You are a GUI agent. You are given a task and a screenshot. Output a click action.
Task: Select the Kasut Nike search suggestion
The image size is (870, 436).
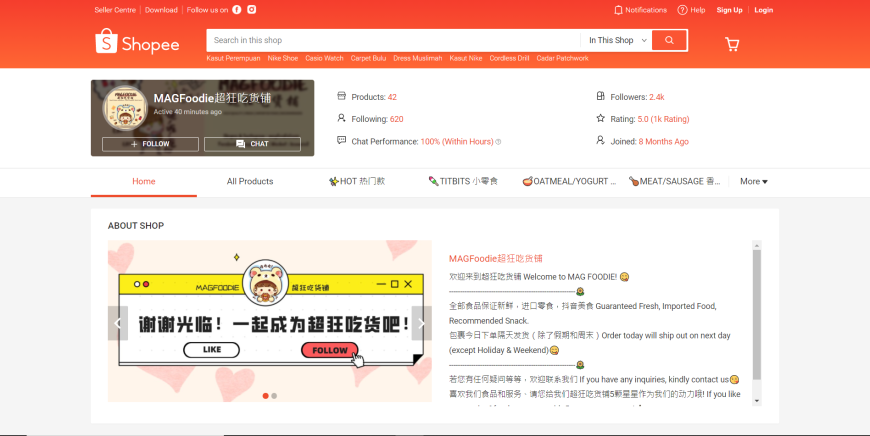click(x=466, y=58)
